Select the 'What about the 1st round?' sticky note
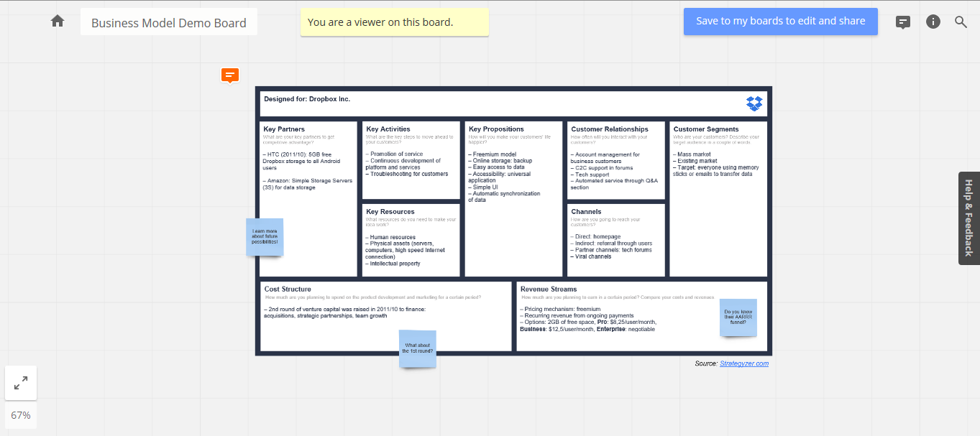The height and width of the screenshot is (436, 980). tap(418, 349)
